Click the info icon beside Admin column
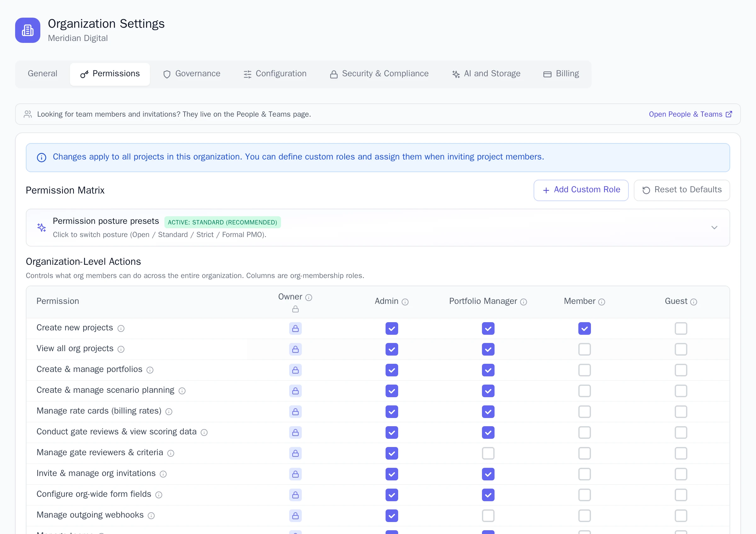 405,302
